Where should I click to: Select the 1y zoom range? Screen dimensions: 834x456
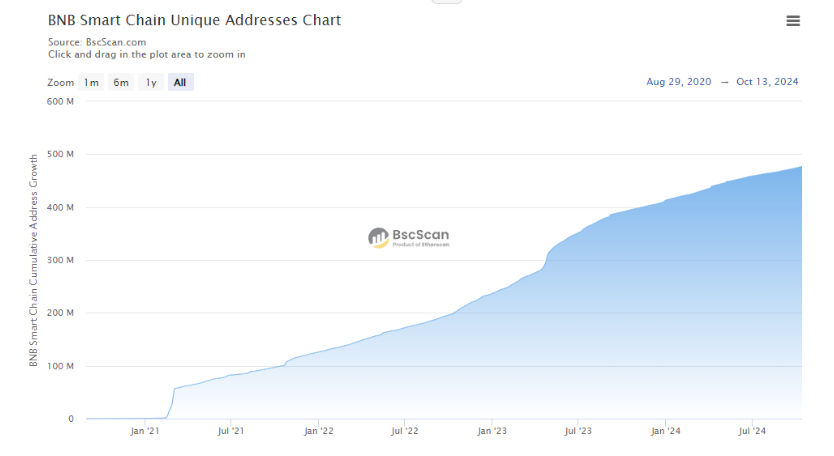tap(151, 83)
